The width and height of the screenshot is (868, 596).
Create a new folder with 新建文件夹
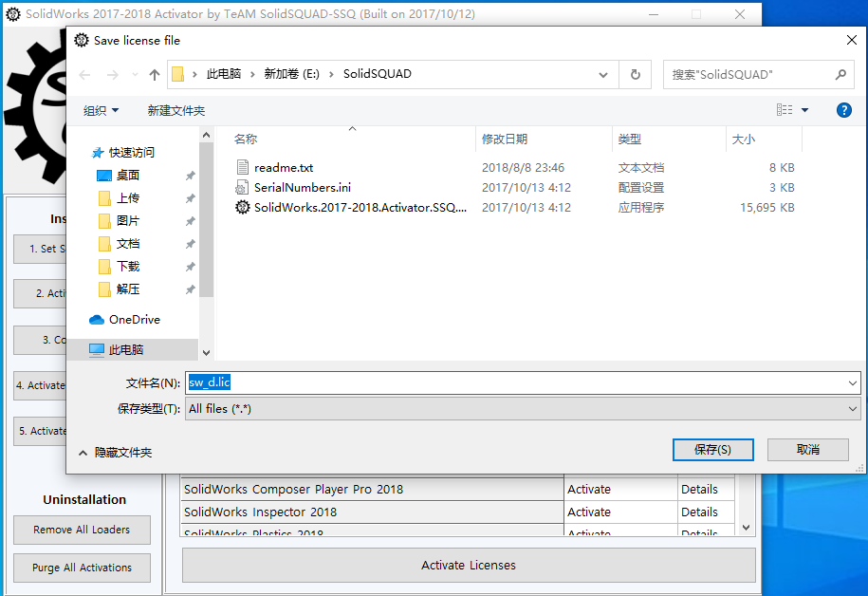pos(176,110)
